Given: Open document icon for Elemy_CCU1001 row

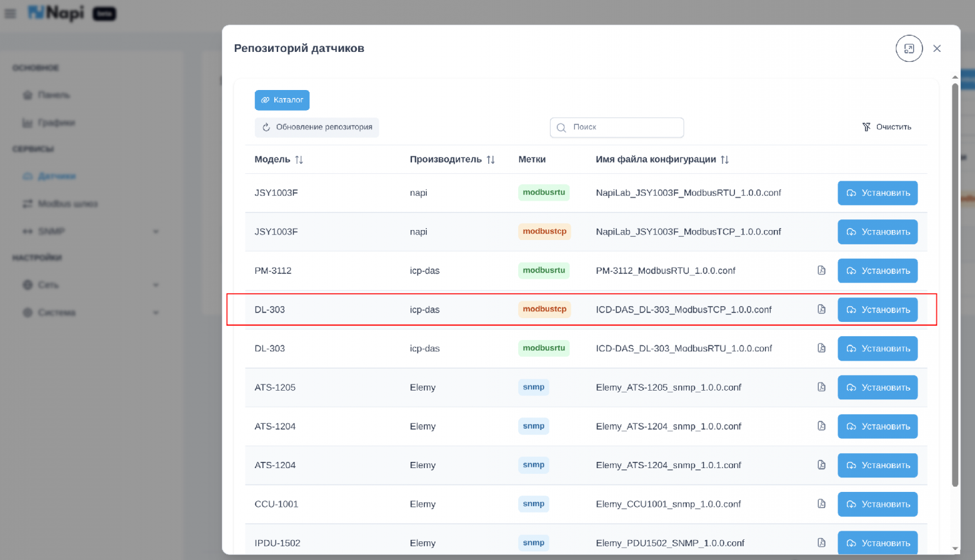Looking at the screenshot, I should 821,504.
